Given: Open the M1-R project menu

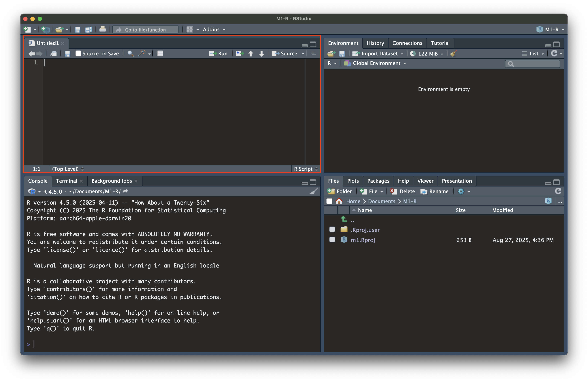Looking at the screenshot, I should click(x=551, y=30).
